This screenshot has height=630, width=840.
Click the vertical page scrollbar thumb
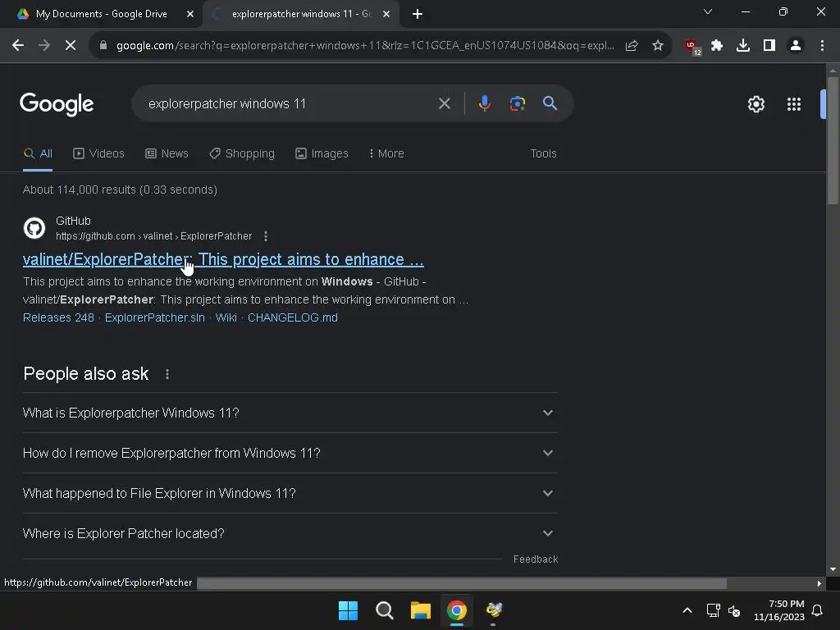point(833,140)
